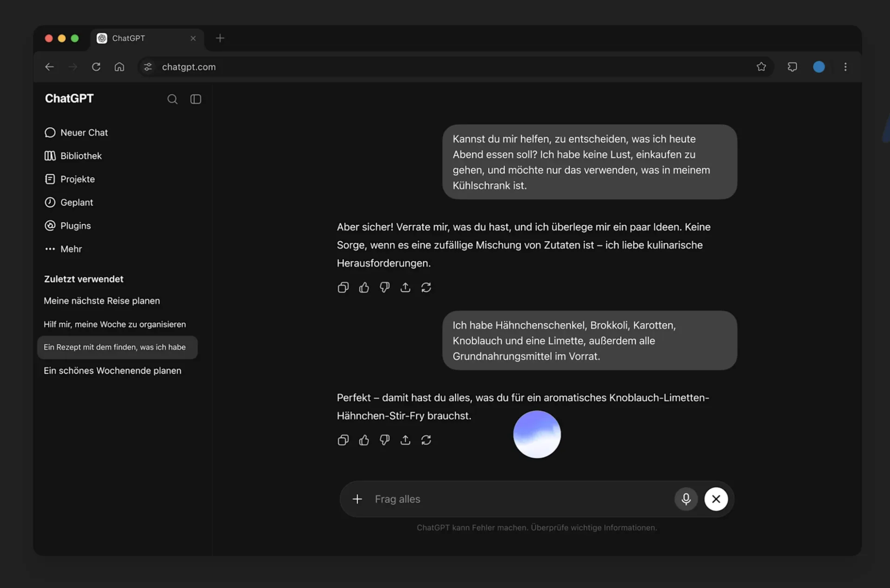Viewport: 890px width, 588px height.
Task: Thumbs up the 'Aber sicher!' response
Action: tap(364, 287)
